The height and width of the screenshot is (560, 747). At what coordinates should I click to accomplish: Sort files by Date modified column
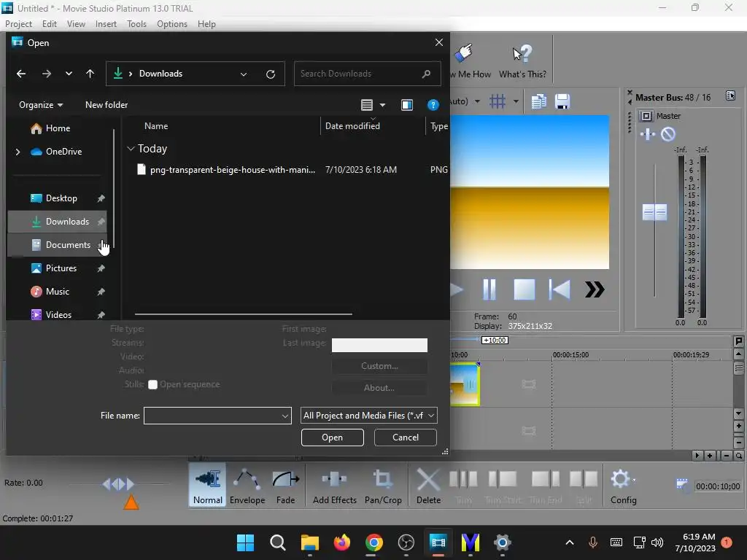click(x=352, y=126)
